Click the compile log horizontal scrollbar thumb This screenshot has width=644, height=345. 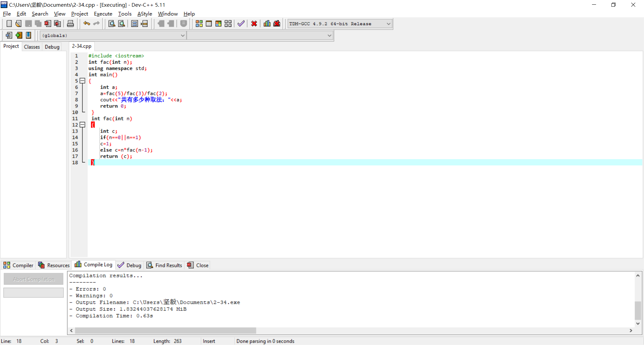click(x=165, y=331)
